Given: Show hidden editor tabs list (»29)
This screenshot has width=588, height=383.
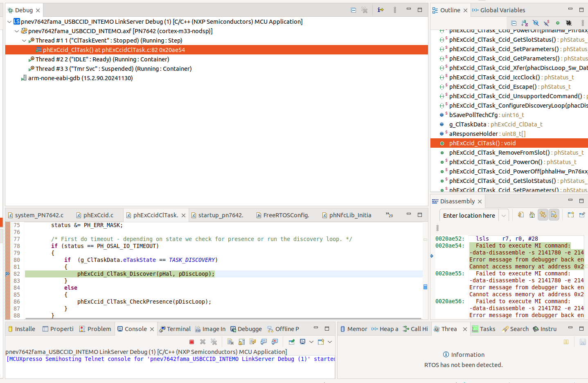Looking at the screenshot, I should click(389, 215).
